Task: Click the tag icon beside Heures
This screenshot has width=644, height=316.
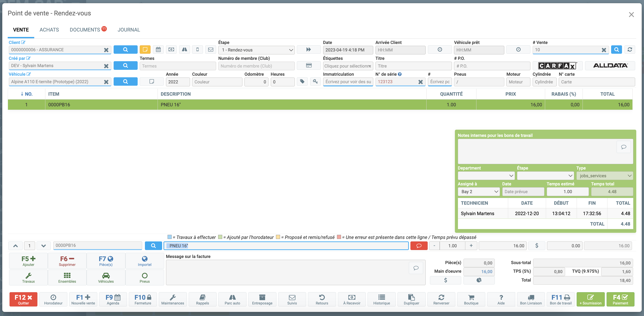Action: (x=302, y=82)
